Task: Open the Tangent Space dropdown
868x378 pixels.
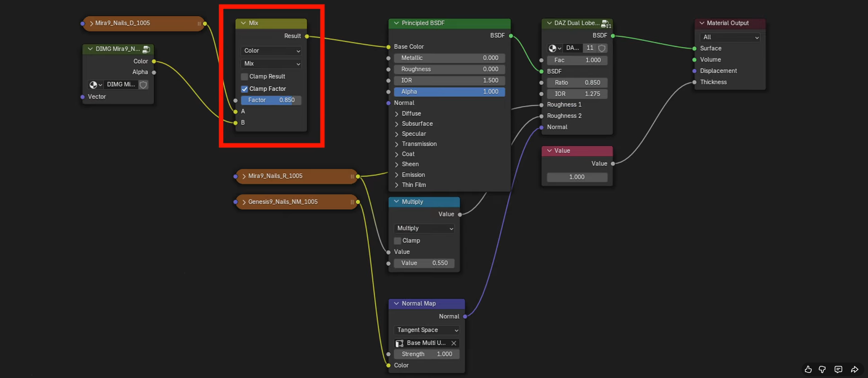Action: pos(426,330)
